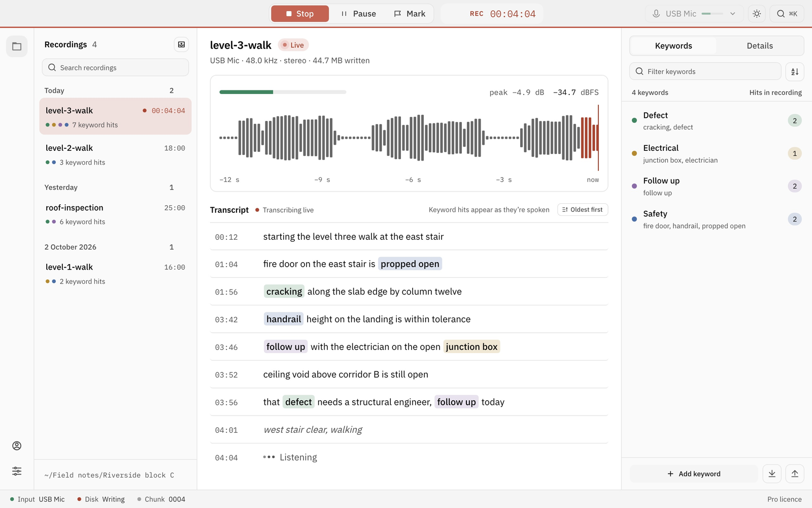Image resolution: width=812 pixels, height=508 pixels.
Task: Switch to the Details tab
Action: click(x=760, y=46)
